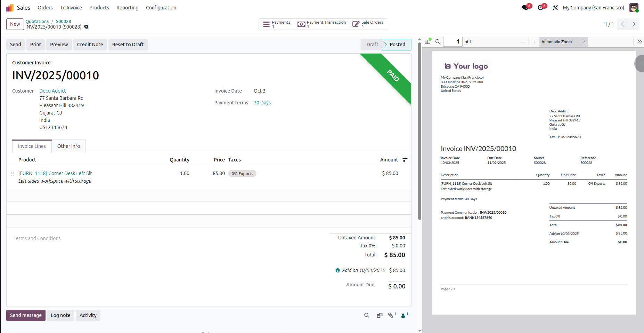Open the PDF viewer tools chevrons
Image resolution: width=644 pixels, height=333 pixels.
coord(639,42)
